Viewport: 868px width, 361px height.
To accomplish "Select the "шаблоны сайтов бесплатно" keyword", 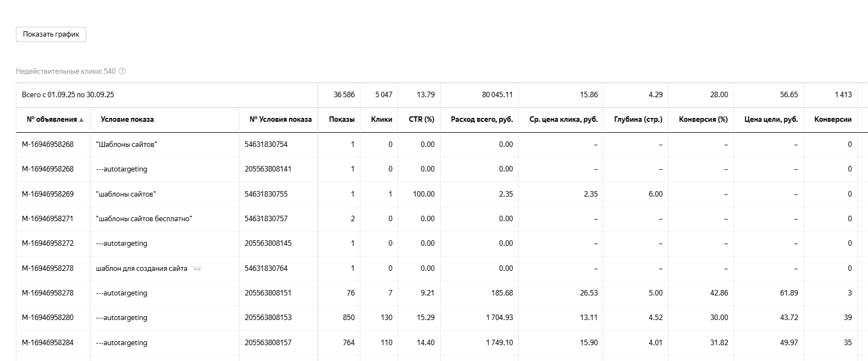I will coord(144,219).
